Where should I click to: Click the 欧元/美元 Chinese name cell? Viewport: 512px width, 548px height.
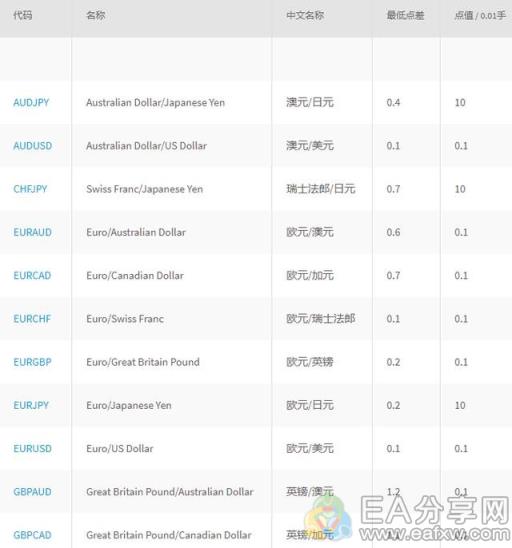click(x=310, y=449)
